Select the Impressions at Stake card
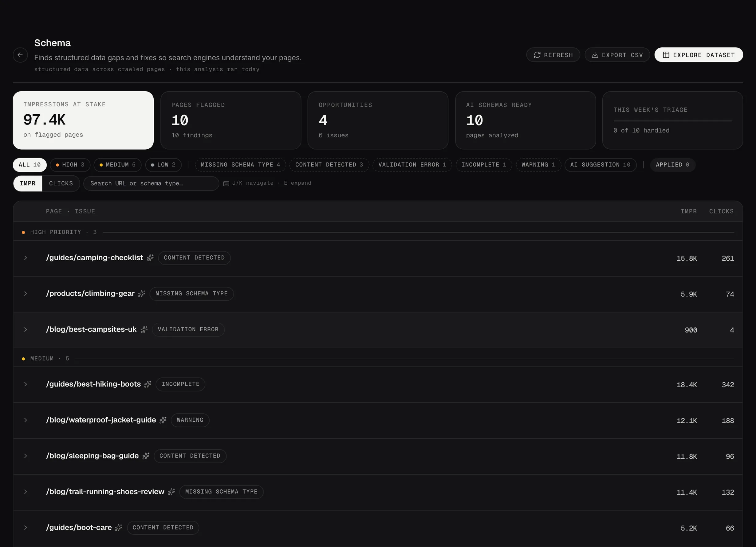This screenshot has height=547, width=756. [x=83, y=120]
